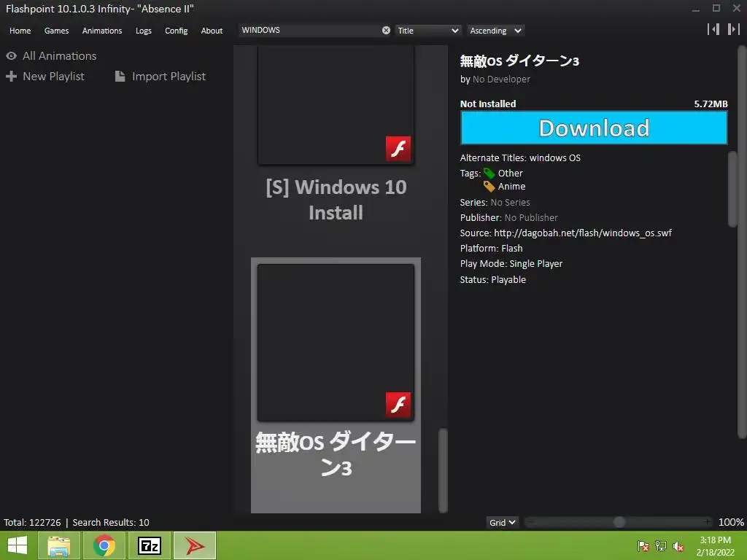Click the Platform Flash text
The image size is (747, 560).
pos(491,248)
